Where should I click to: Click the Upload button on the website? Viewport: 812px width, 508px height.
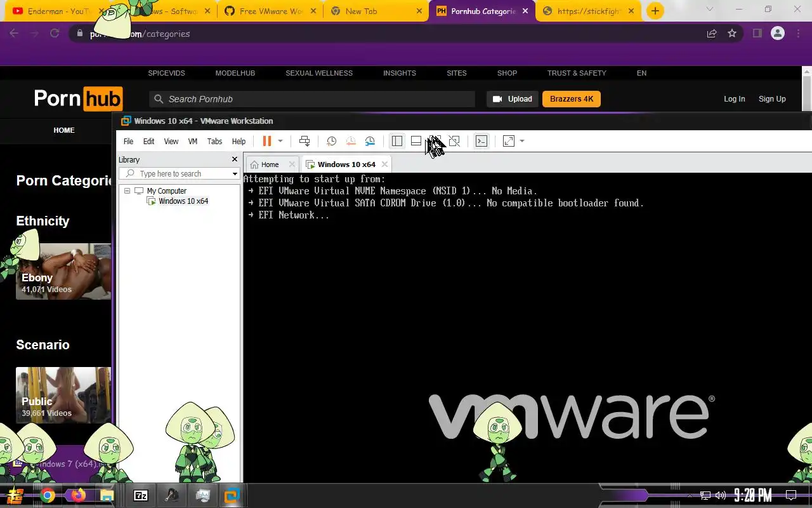[x=513, y=99]
